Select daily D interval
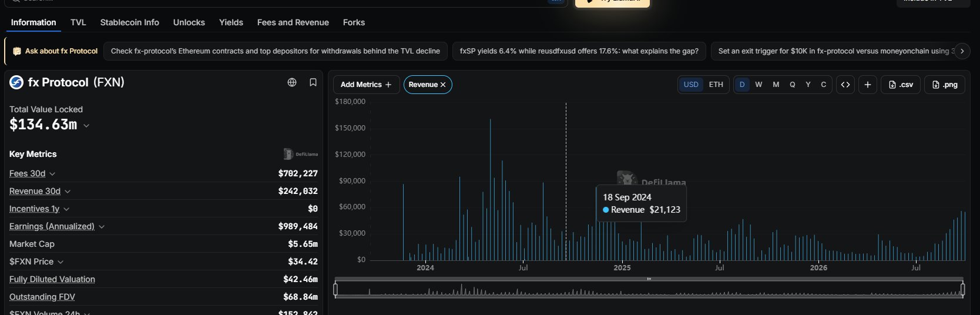 click(x=742, y=85)
